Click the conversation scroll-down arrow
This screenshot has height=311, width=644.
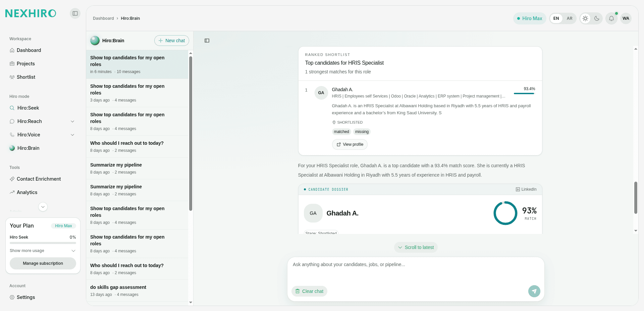(x=636, y=231)
